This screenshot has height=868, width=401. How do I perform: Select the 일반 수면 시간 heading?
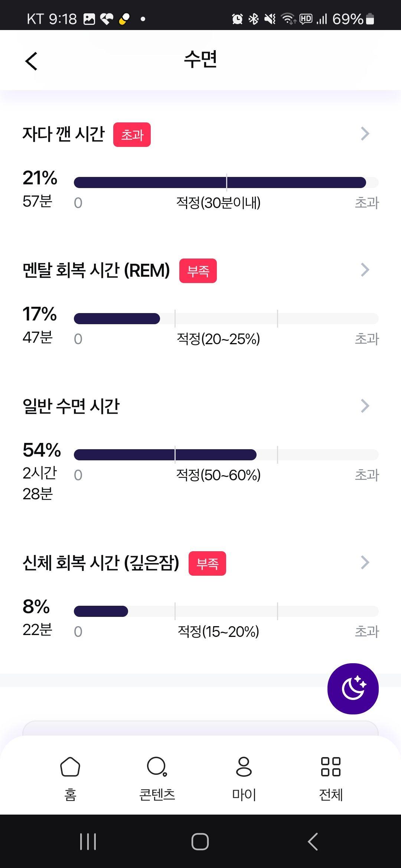(71, 406)
